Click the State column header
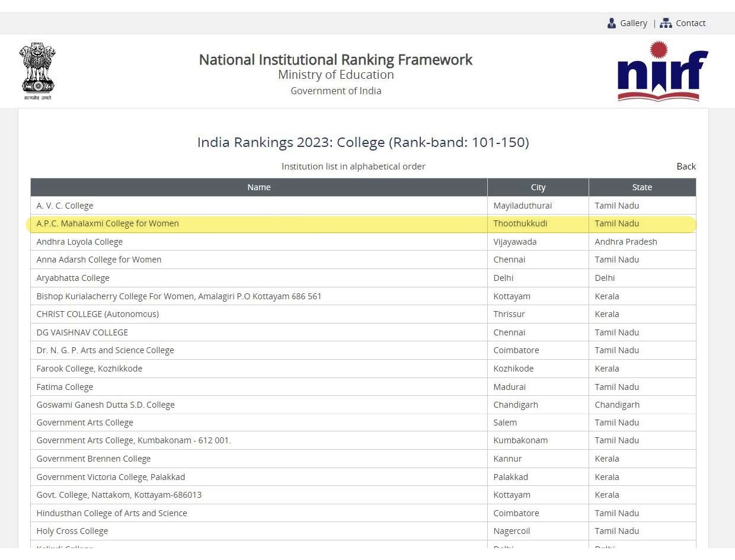This screenshot has width=735, height=560. [642, 187]
